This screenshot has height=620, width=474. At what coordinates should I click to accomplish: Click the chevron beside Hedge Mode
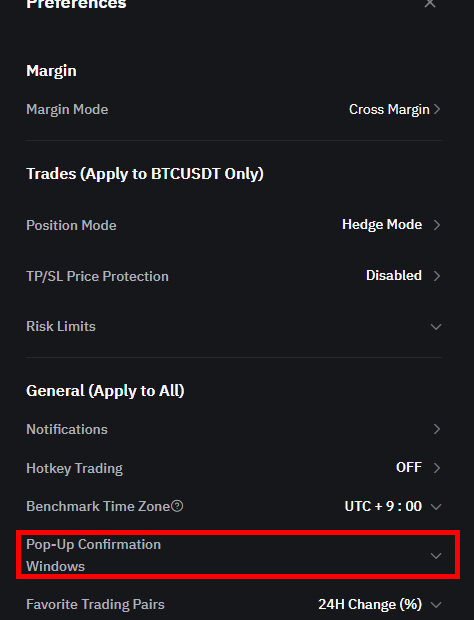(x=437, y=225)
